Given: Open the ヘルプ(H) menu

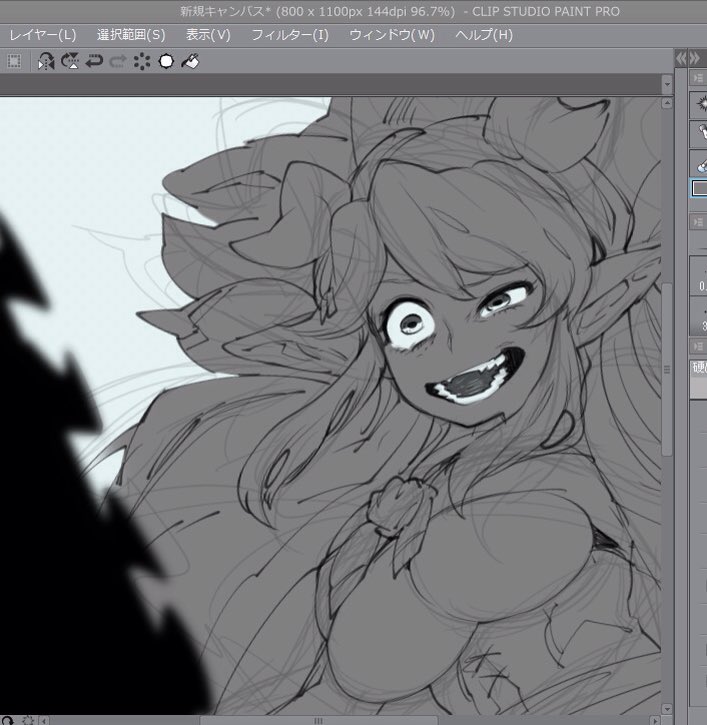Looking at the screenshot, I should tap(484, 35).
